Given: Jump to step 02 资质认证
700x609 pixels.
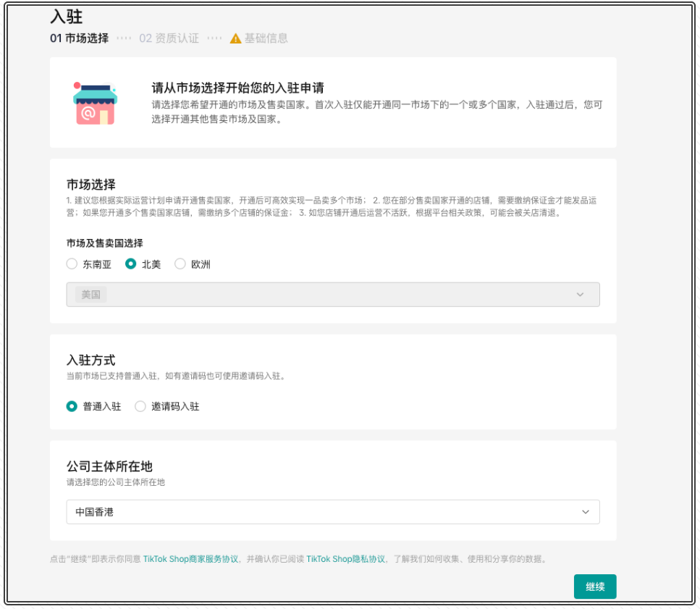Looking at the screenshot, I should coord(169,38).
